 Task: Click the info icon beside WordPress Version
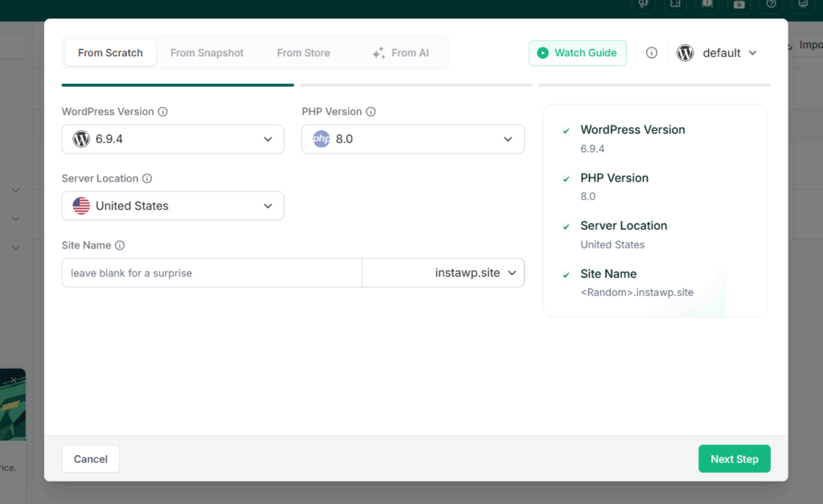pos(162,112)
